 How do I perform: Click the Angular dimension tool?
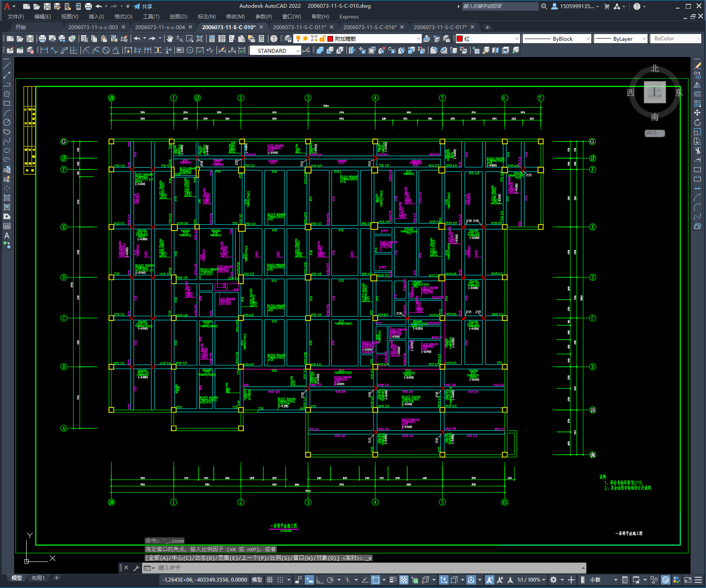[116, 50]
